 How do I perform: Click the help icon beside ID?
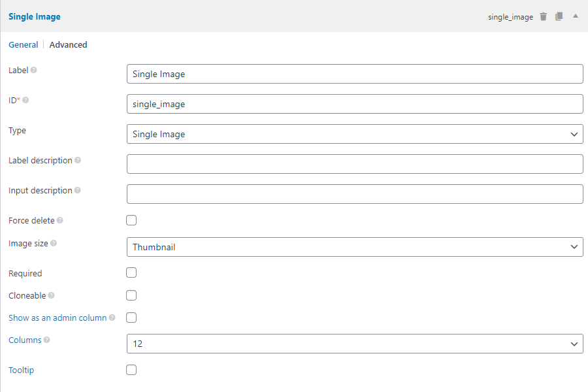click(x=26, y=101)
